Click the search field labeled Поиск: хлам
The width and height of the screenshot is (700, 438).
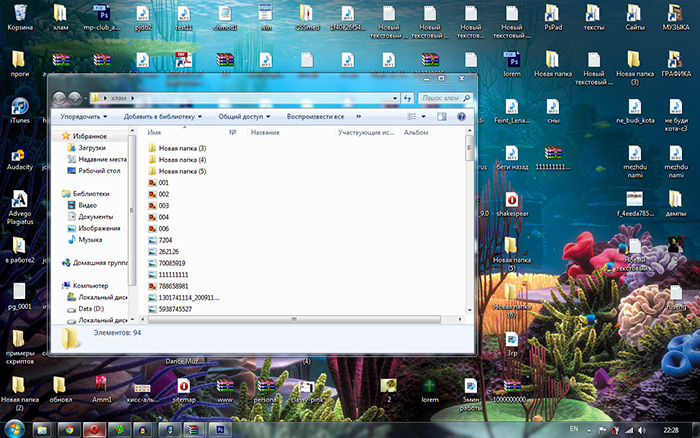440,98
